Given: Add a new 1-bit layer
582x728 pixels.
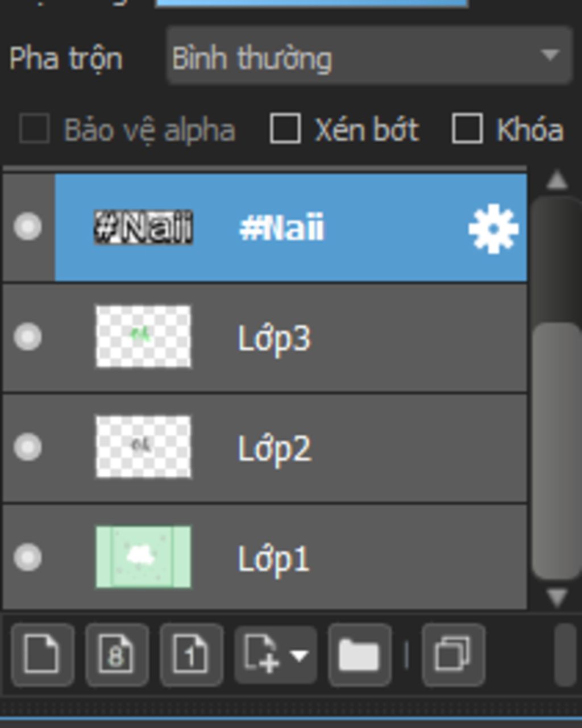Looking at the screenshot, I should (x=192, y=655).
